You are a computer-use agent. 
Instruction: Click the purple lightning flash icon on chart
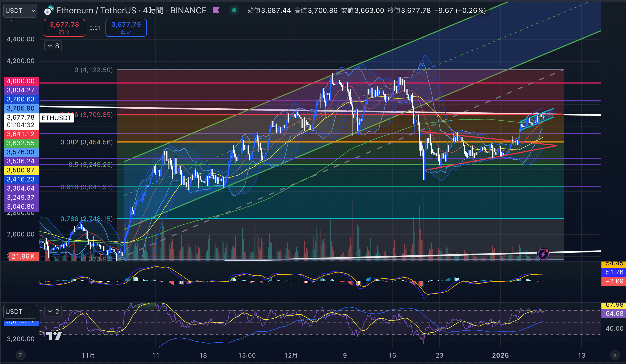(x=543, y=254)
